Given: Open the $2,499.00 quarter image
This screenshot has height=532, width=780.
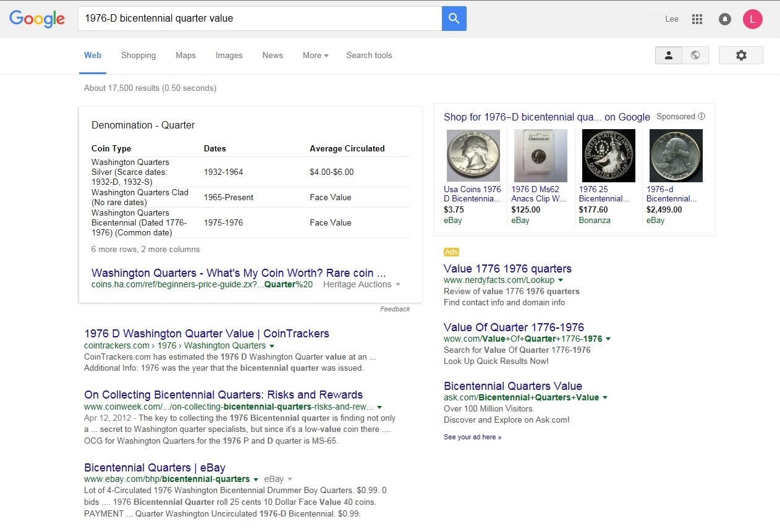Looking at the screenshot, I should tap(676, 155).
